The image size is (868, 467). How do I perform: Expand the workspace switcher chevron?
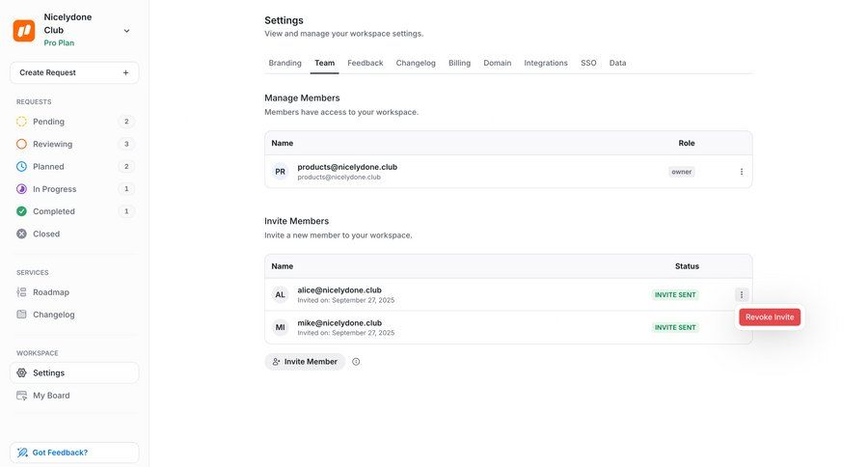126,31
